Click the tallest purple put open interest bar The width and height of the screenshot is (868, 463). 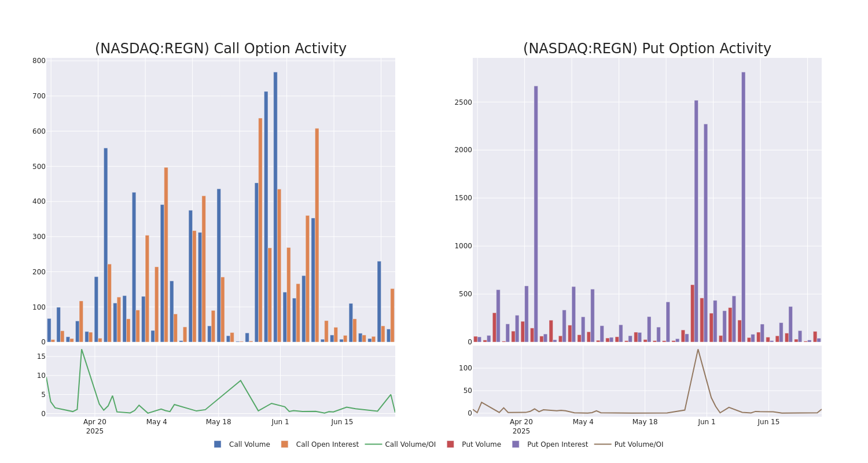click(x=744, y=207)
